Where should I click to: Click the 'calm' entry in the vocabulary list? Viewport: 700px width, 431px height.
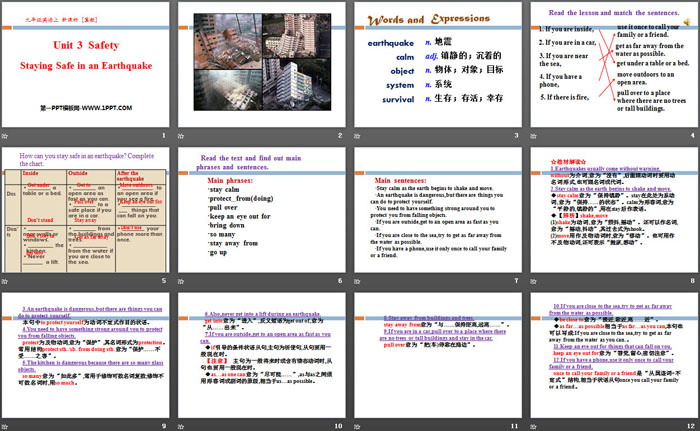[x=404, y=57]
